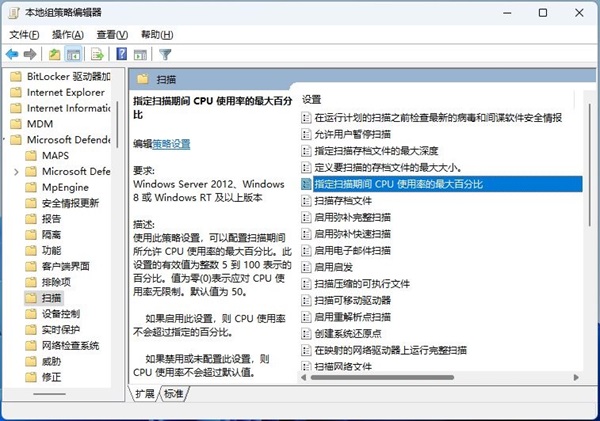Viewport: 600px width, 421px height.
Task: Select the 扫描存档文件 policy
Action: coord(336,201)
